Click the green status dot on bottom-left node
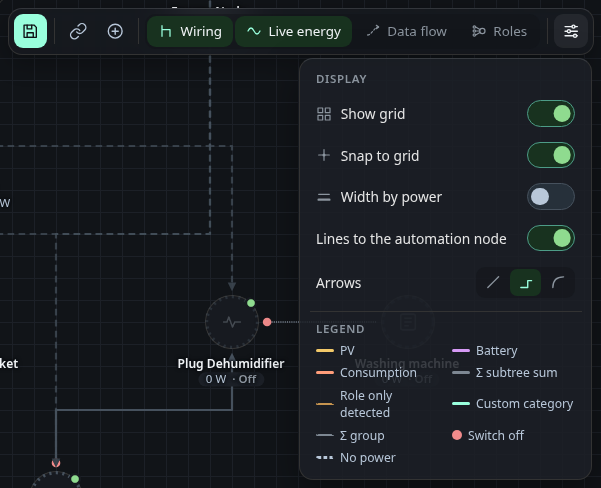Image resolution: width=601 pixels, height=488 pixels. pyautogui.click(x=75, y=479)
